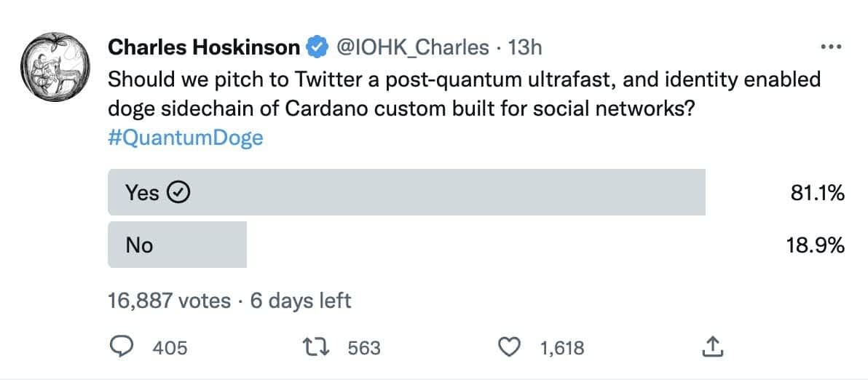Click the share upload icon
Viewport: 868px width, 380px height.
(712, 347)
